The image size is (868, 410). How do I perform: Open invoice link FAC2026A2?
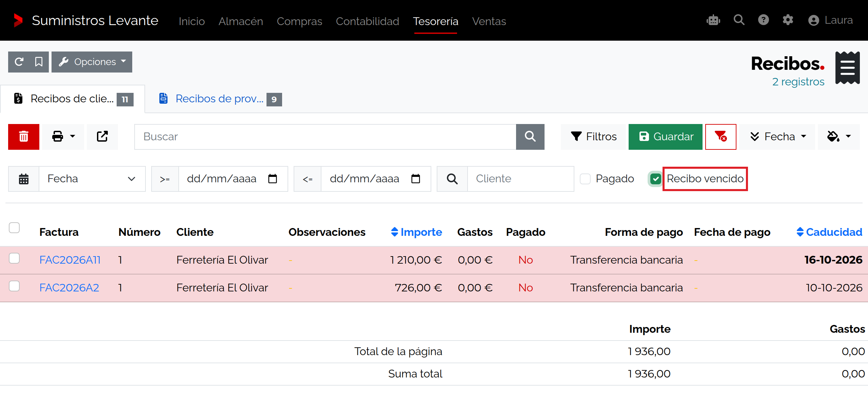pos(69,287)
